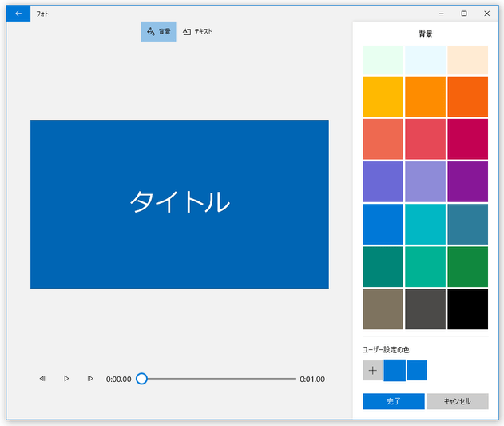The width and height of the screenshot is (504, 426).
Task: Select the 背景 background tab
Action: pyautogui.click(x=158, y=31)
